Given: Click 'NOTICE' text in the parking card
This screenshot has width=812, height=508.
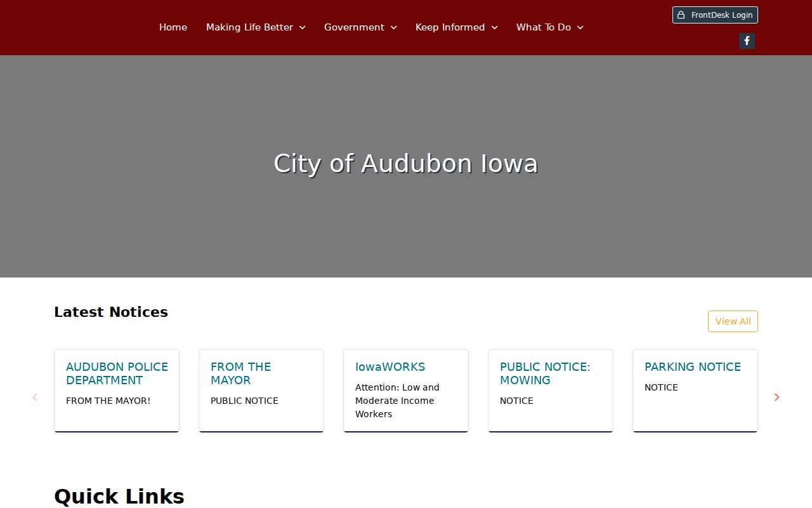Looking at the screenshot, I should [x=661, y=387].
